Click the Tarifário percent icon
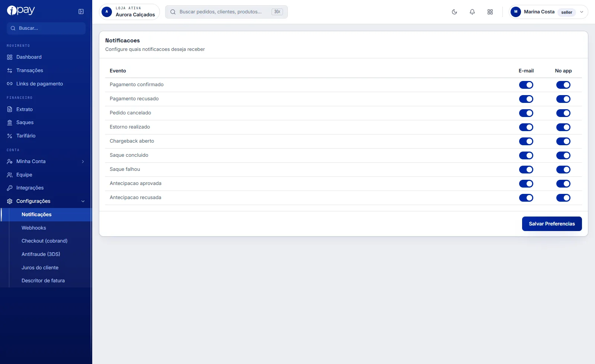595x364 pixels. tap(10, 136)
